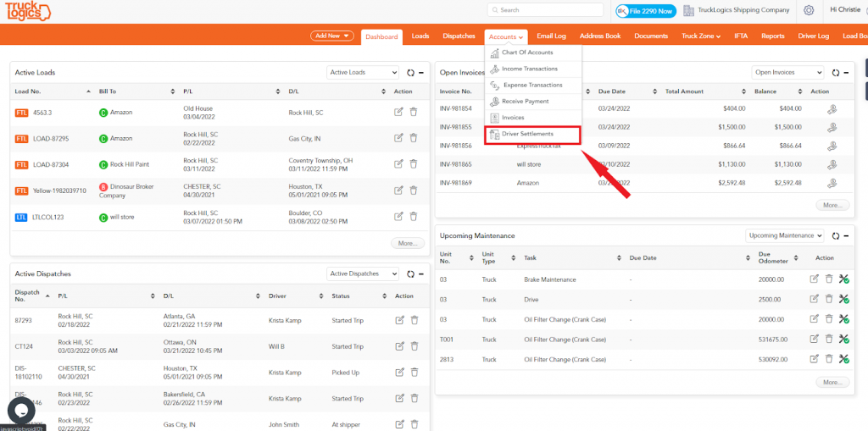Mark Brake Maintenance task complete
Image resolution: width=868 pixels, height=431 pixels.
[x=843, y=279]
